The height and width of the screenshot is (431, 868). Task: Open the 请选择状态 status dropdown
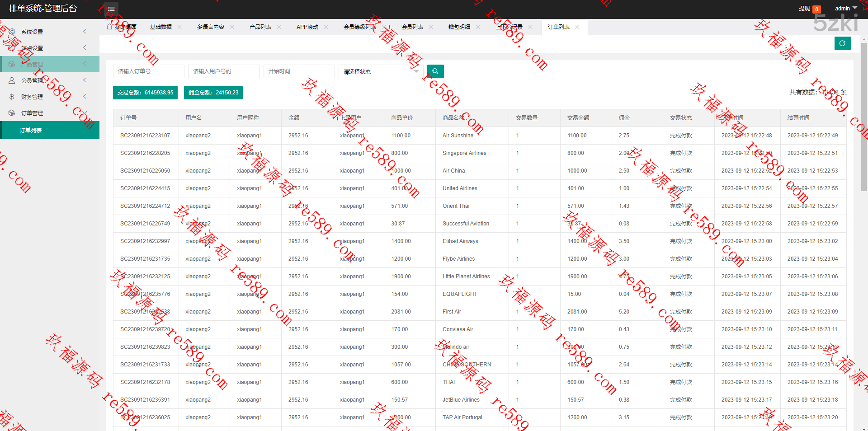pos(381,71)
